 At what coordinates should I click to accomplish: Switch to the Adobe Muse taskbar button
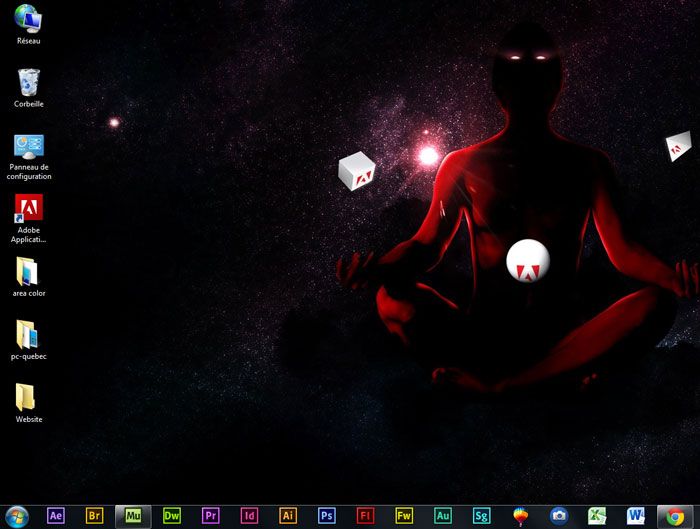coord(133,517)
